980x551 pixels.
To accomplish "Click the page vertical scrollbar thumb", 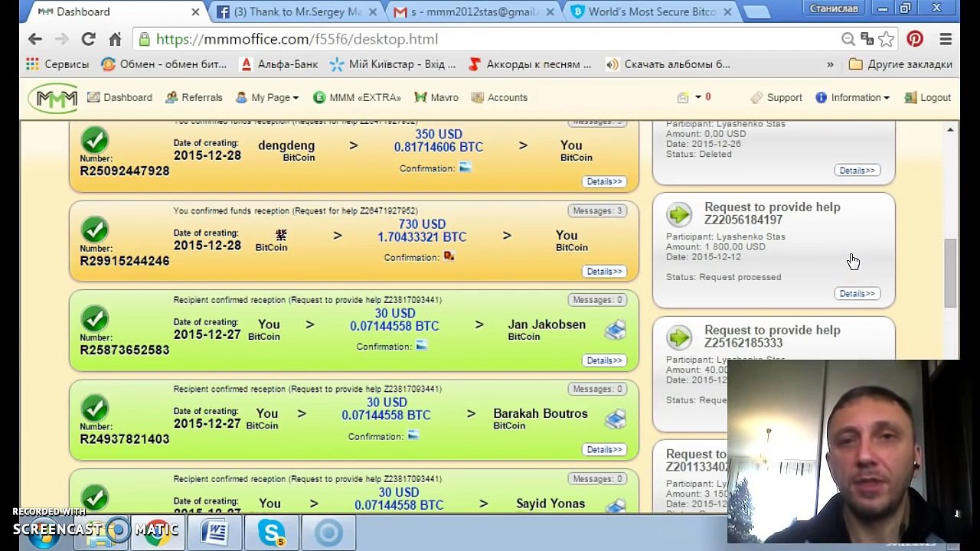I will click(x=950, y=272).
